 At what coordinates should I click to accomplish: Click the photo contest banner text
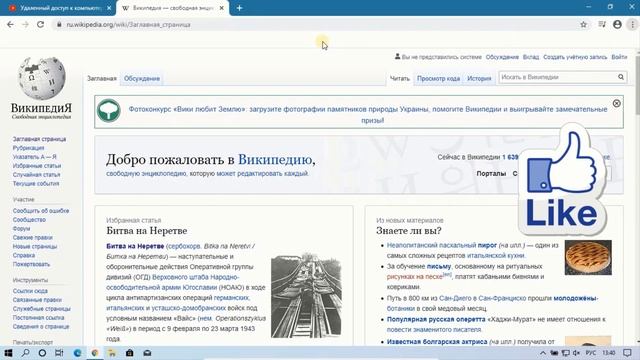click(368, 115)
